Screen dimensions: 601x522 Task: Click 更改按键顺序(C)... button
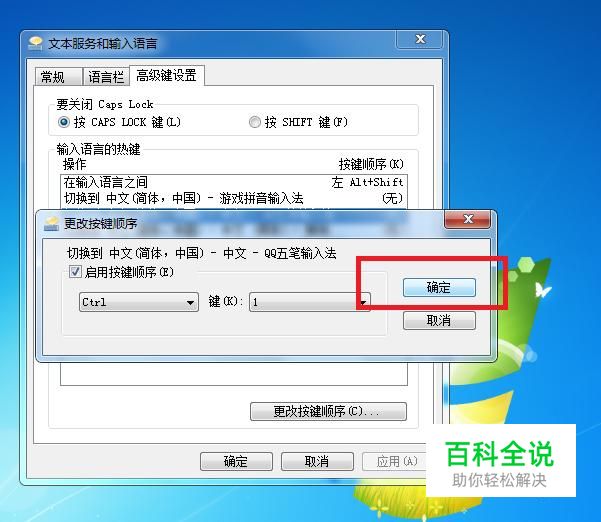(x=328, y=411)
